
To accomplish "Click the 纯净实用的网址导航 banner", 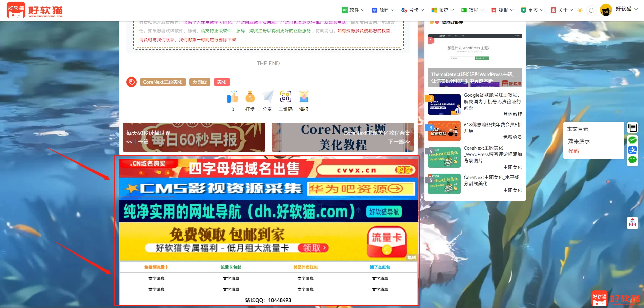I will point(268,211).
